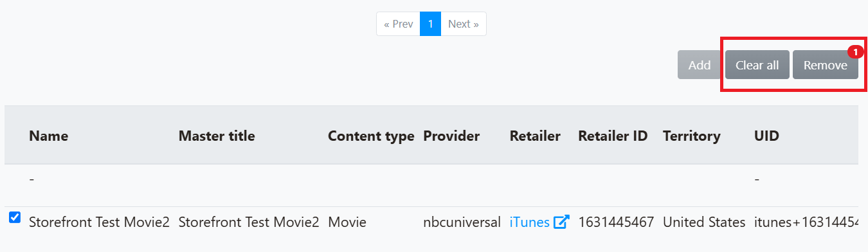
Task: Sort by the Content type column header
Action: 371,136
